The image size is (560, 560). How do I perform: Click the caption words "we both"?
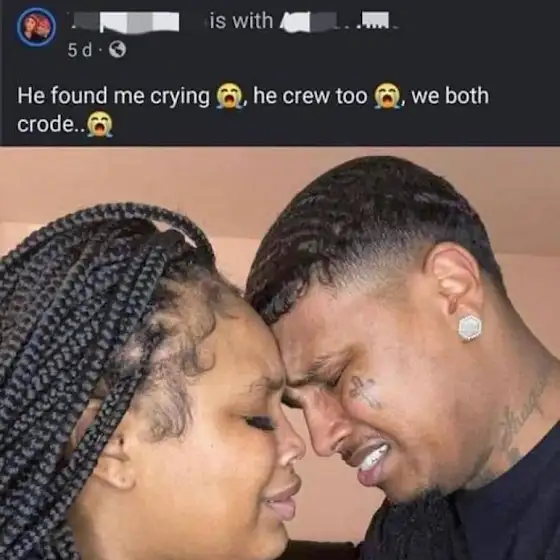point(450,96)
